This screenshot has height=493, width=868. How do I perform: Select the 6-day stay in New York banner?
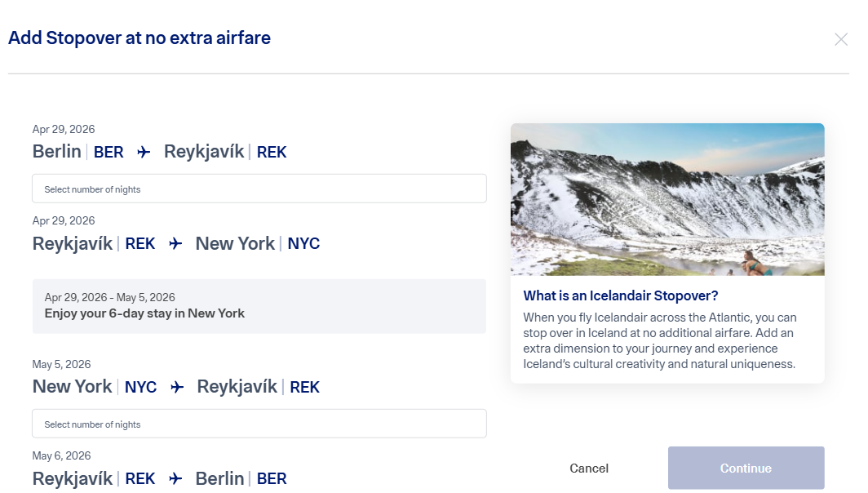tap(259, 306)
